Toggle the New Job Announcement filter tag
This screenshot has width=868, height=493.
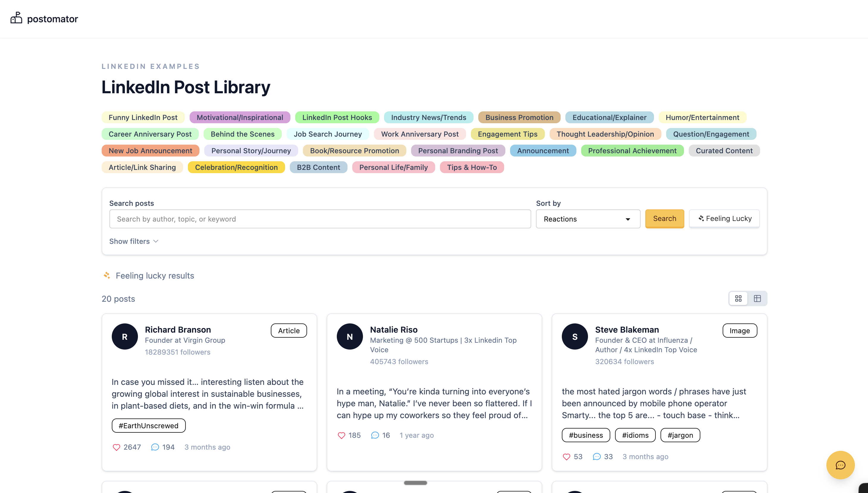coord(150,150)
